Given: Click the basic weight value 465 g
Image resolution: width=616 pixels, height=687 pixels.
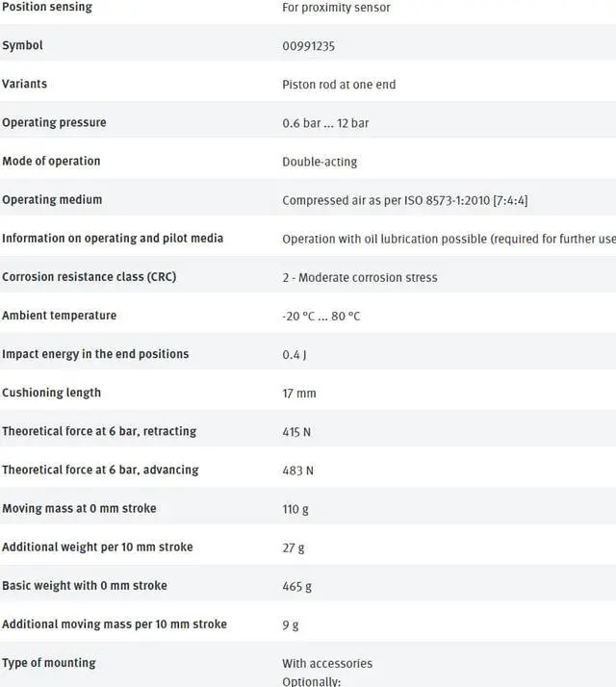Looking at the screenshot, I should (296, 586).
